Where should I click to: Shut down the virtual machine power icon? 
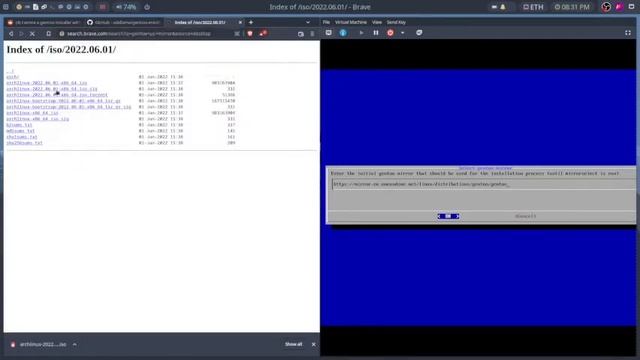click(x=390, y=33)
